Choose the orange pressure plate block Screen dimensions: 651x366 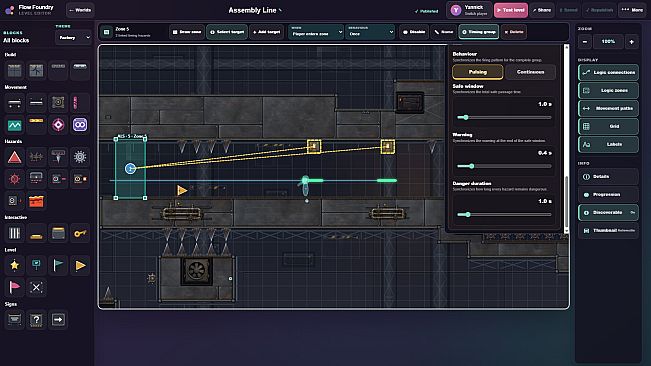(37, 233)
